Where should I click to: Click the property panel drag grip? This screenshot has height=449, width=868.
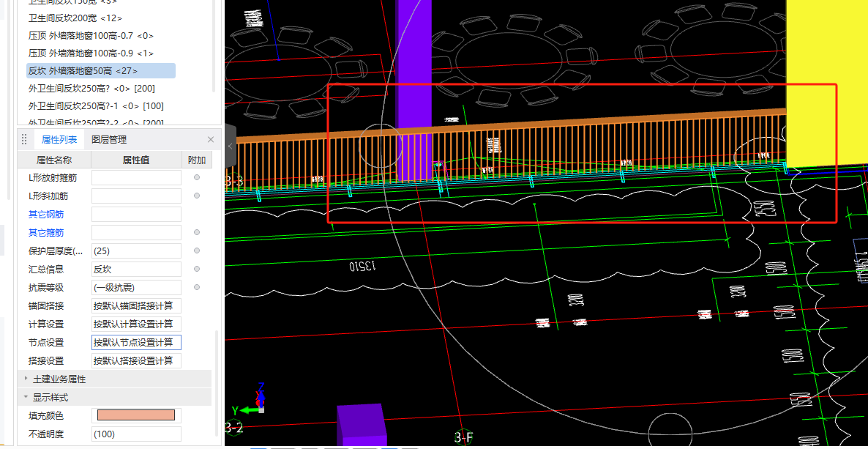tap(24, 139)
